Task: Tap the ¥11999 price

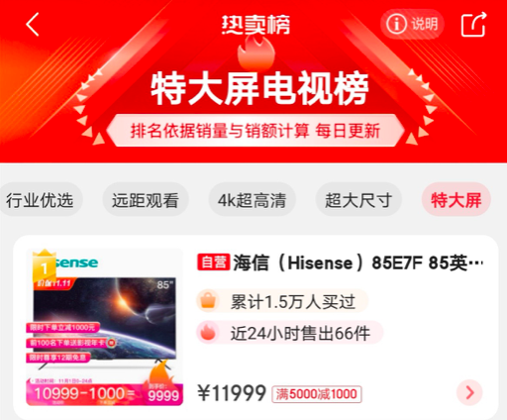Action: 232,393
